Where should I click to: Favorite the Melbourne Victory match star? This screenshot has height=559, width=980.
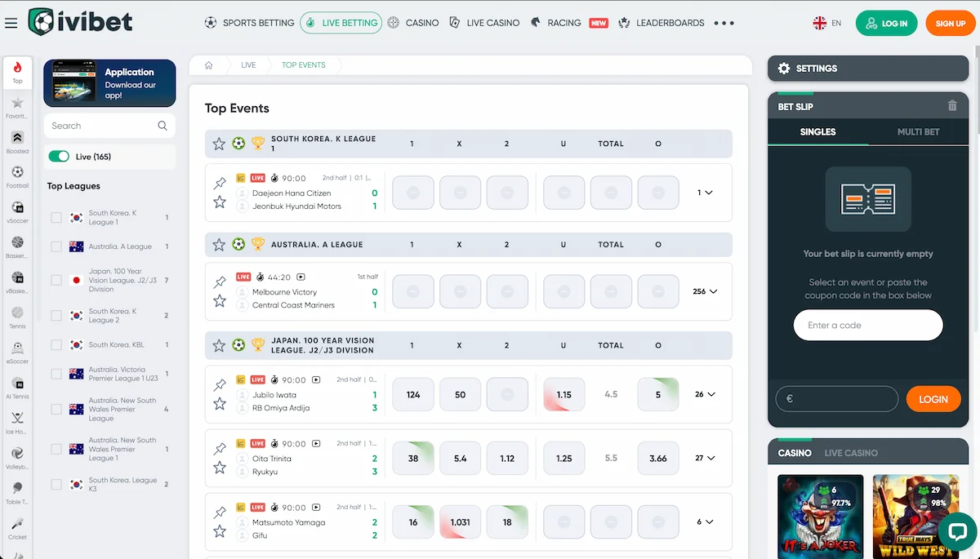220,301
